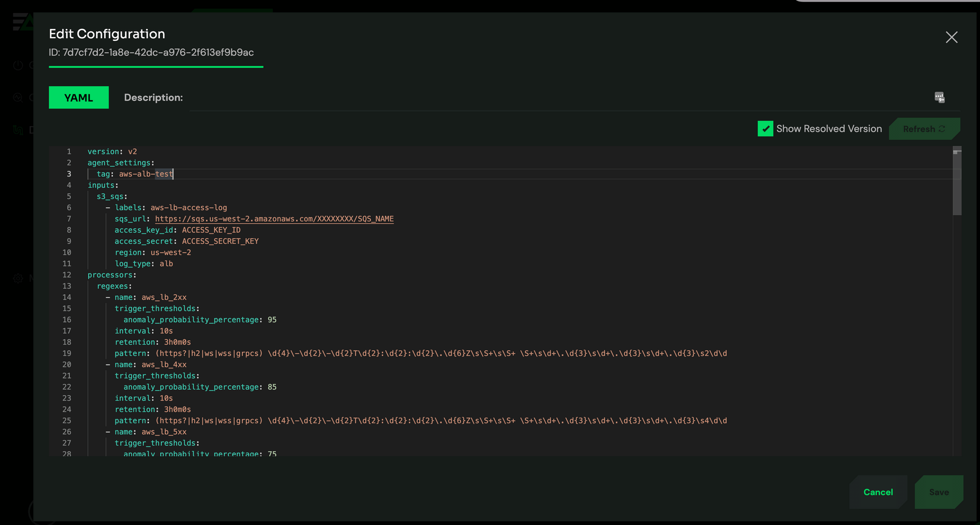Save the configuration changes

(939, 492)
